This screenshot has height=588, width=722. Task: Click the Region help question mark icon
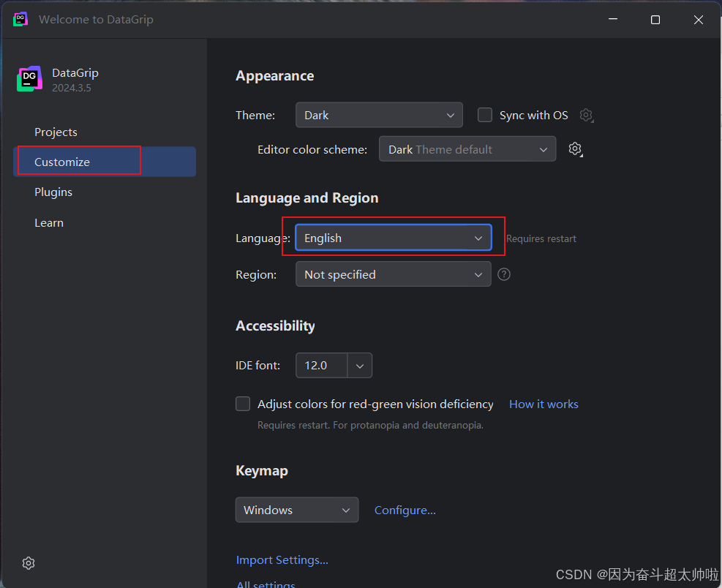504,274
